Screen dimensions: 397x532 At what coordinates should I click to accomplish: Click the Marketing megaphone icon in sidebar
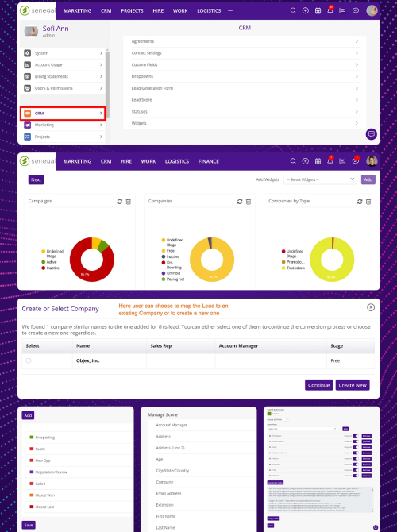(x=28, y=125)
